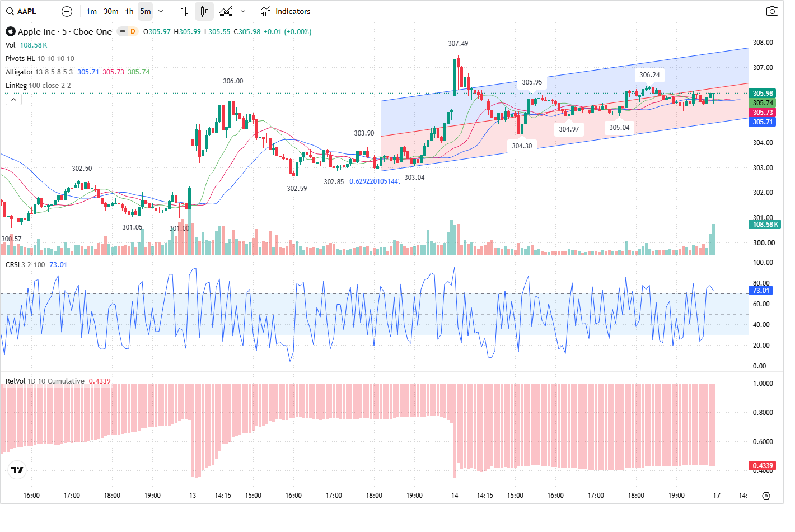
Task: Expand the chart style dropdown arrow
Action: [242, 11]
